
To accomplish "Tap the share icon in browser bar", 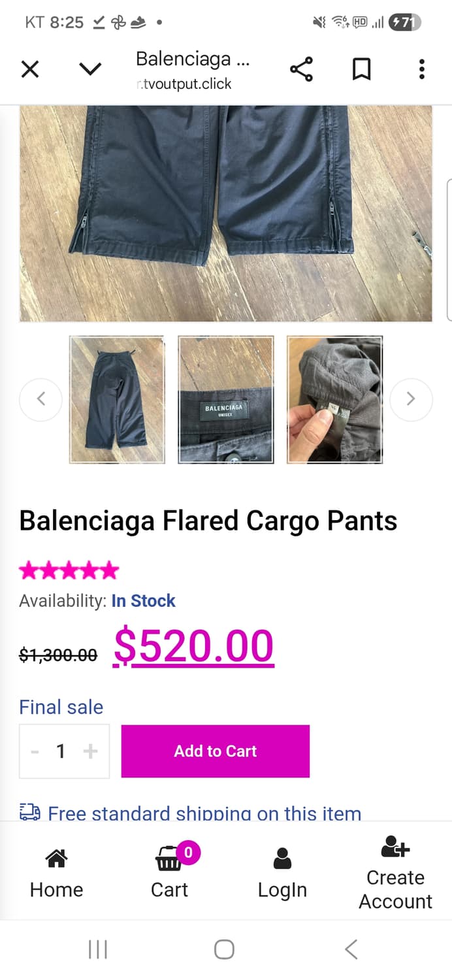I will [301, 69].
